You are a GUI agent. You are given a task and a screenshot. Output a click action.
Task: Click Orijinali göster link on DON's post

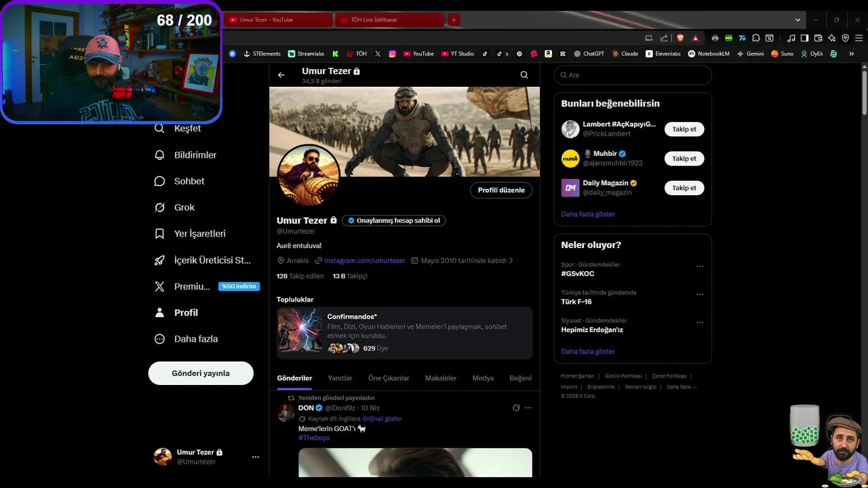[x=382, y=419]
